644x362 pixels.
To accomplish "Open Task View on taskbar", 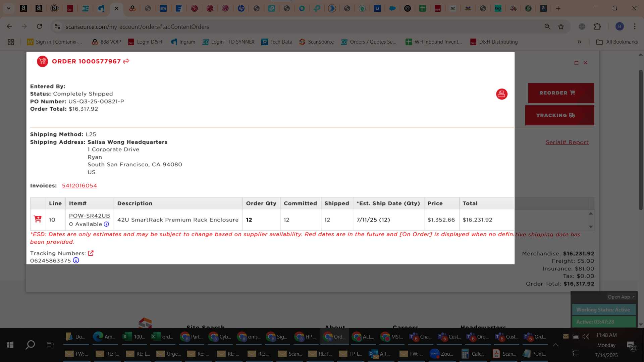I will [x=50, y=345].
